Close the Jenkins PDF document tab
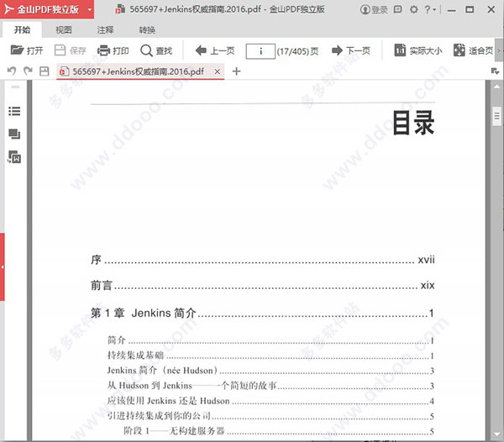This screenshot has height=442, width=504. click(x=218, y=71)
